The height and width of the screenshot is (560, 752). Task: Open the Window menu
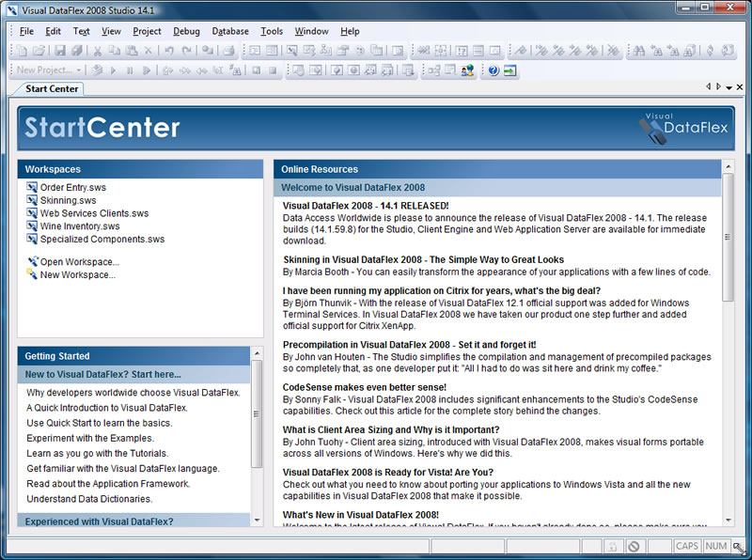[311, 31]
